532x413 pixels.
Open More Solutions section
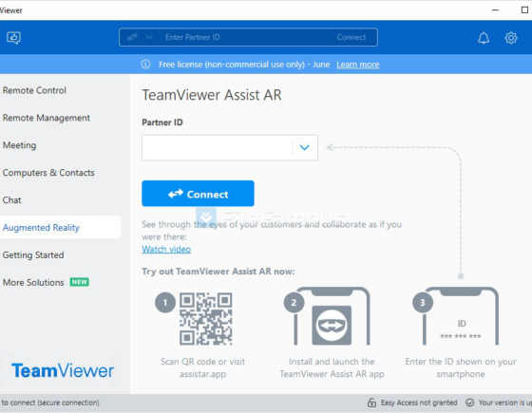point(33,282)
